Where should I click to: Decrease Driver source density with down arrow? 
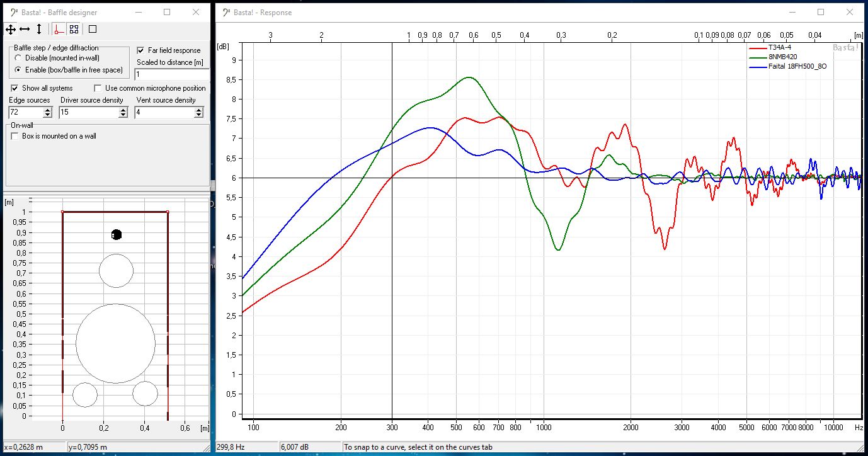point(123,115)
